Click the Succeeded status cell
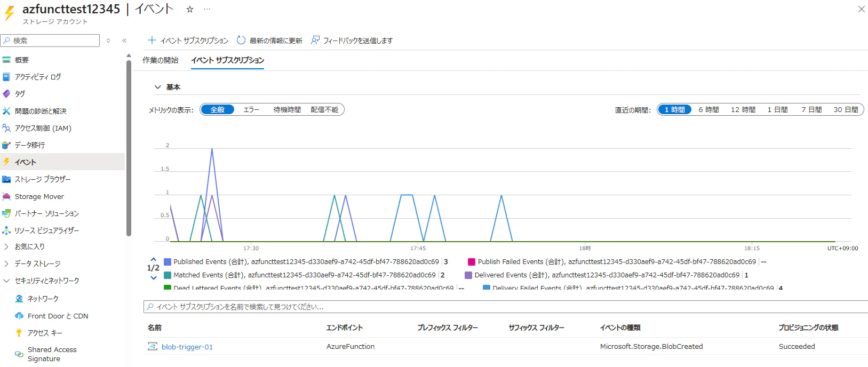This screenshot has width=868, height=367. (797, 346)
